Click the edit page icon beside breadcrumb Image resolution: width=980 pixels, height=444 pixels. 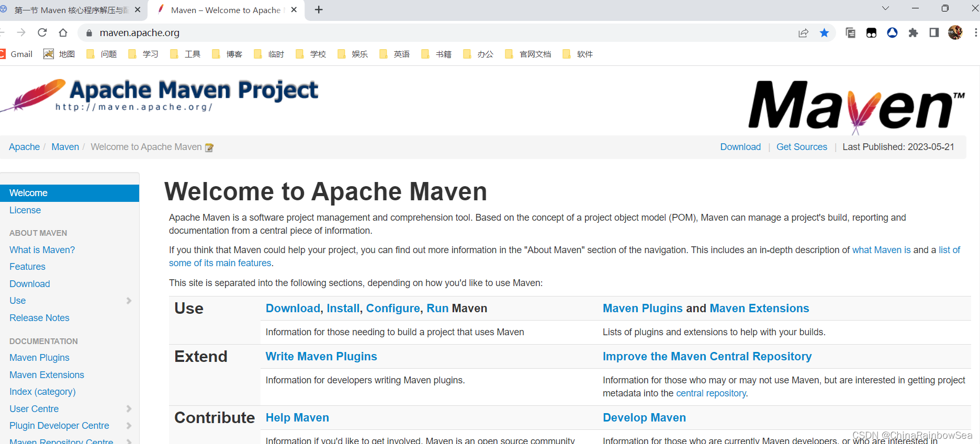tap(209, 147)
